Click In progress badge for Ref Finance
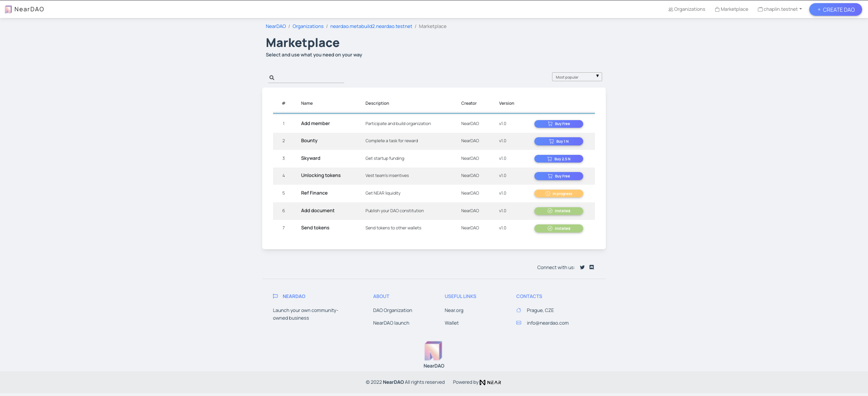The image size is (868, 396). pos(559,194)
